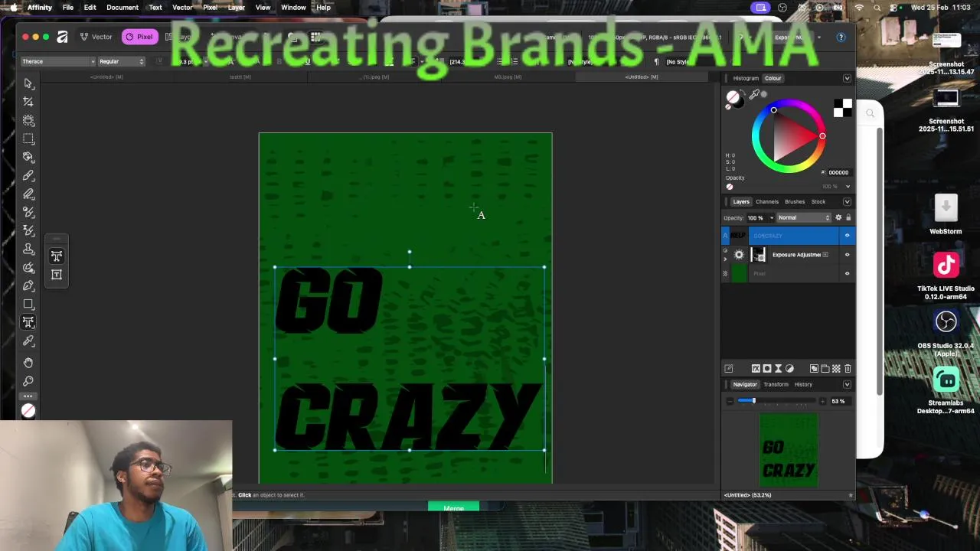This screenshot has width=980, height=551.
Task: Delete layer with trash icon
Action: (848, 369)
